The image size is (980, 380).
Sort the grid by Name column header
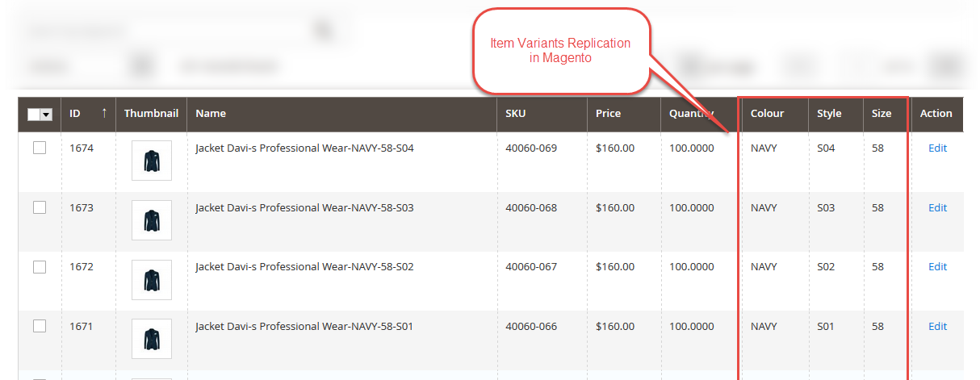(211, 114)
